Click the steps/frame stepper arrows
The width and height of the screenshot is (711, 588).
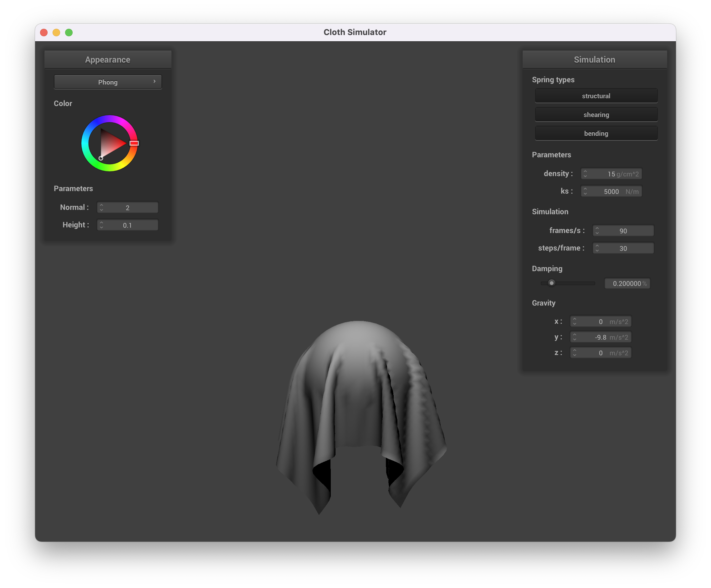(597, 248)
